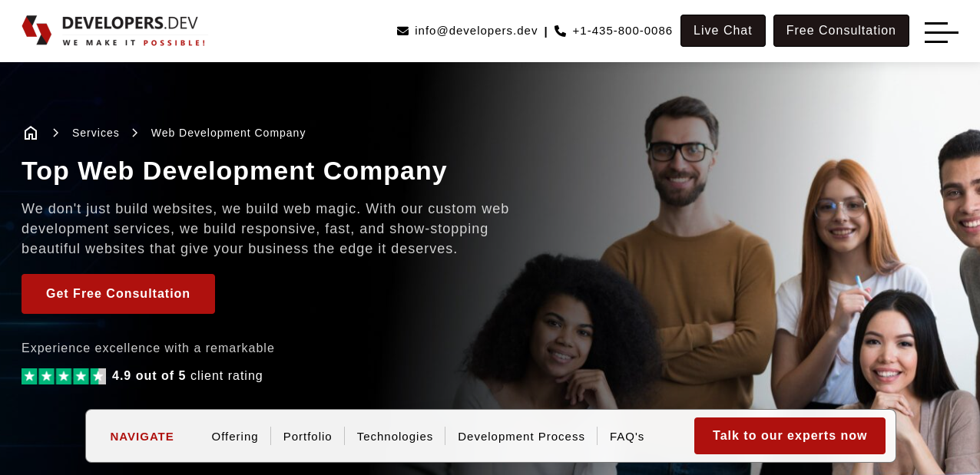The image size is (980, 475).
Task: Click the Services breadcrumb link
Action: pyautogui.click(x=96, y=133)
